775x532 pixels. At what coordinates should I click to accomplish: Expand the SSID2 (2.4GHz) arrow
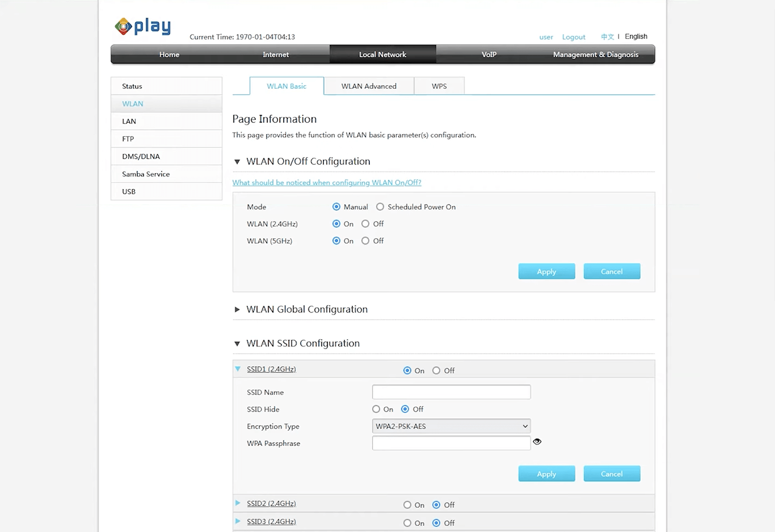(x=238, y=503)
